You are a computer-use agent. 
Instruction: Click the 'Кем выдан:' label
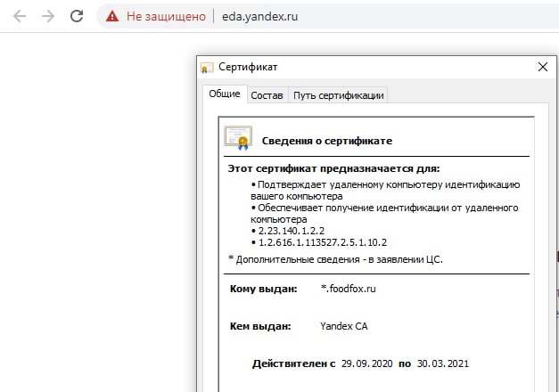tap(260, 326)
